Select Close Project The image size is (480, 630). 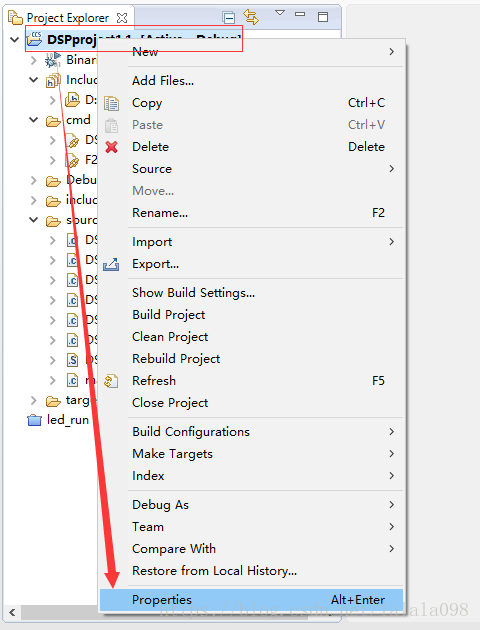click(x=251, y=403)
